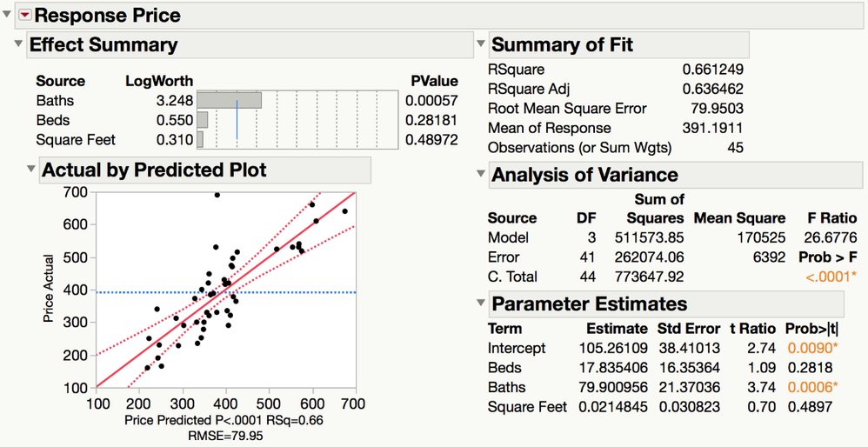Open the Response Price red triangle menu
This screenshot has height=447, width=868.
click(23, 15)
